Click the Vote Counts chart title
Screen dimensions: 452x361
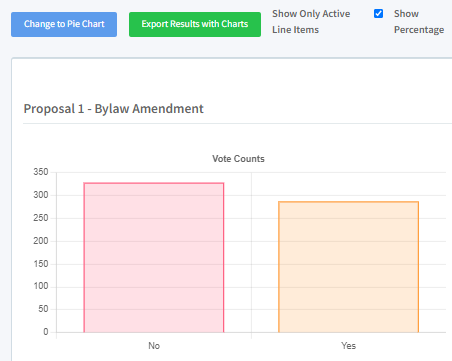[238, 159]
